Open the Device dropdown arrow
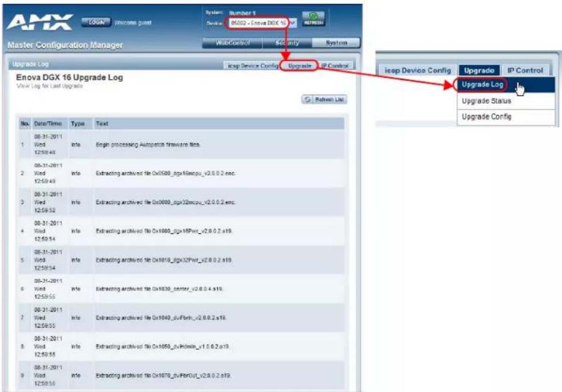 click(x=293, y=23)
